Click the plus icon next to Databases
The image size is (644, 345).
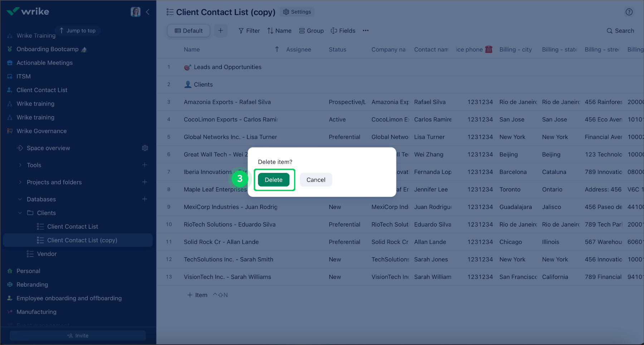point(145,199)
